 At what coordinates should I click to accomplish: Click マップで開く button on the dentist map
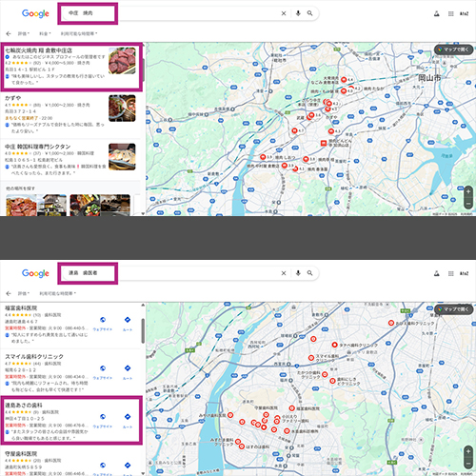(x=454, y=309)
